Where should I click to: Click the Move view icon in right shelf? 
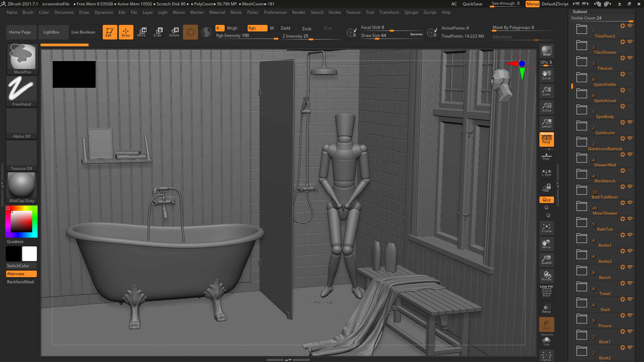pos(547,244)
